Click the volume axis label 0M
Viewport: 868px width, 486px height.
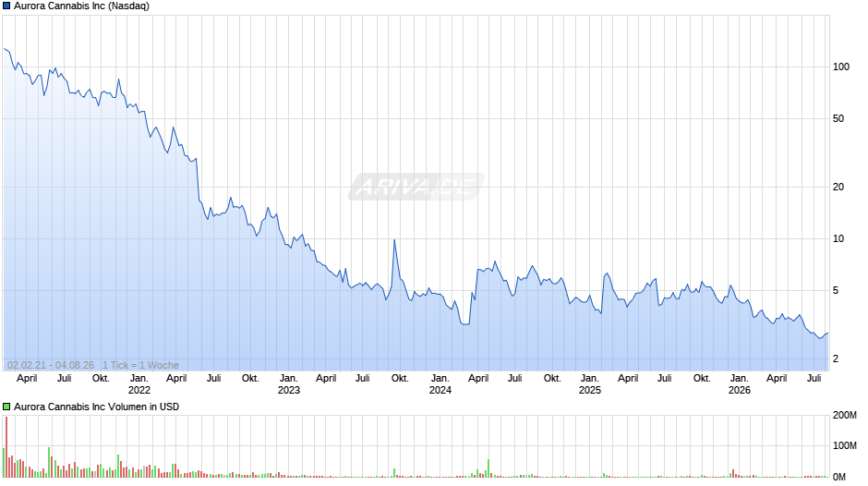click(x=839, y=477)
